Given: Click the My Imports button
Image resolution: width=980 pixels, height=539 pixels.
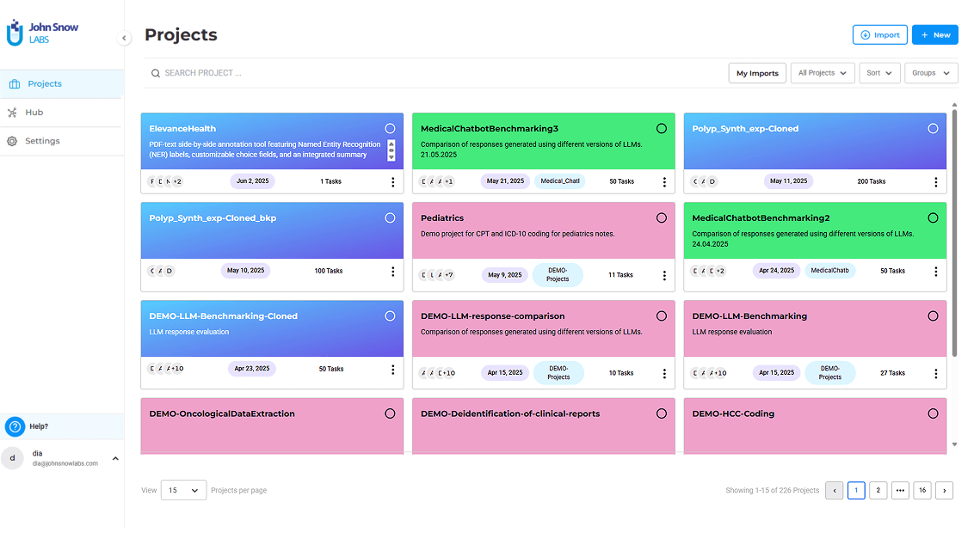Looking at the screenshot, I should point(757,73).
